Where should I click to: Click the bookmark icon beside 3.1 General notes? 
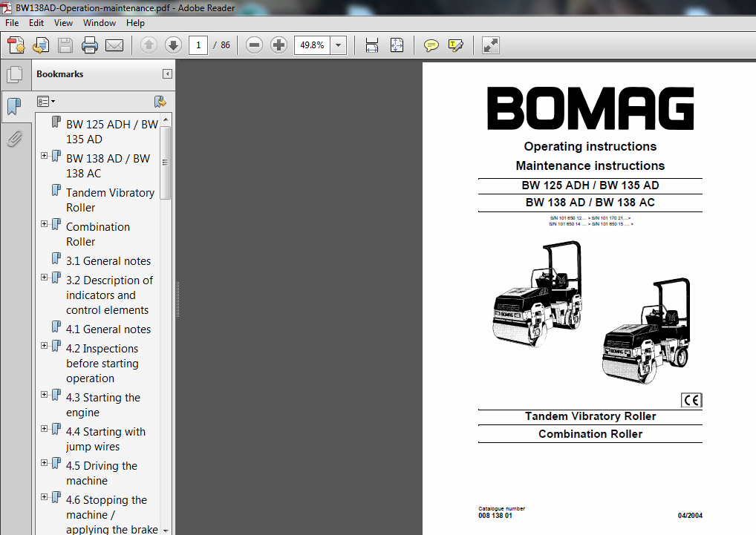click(56, 258)
